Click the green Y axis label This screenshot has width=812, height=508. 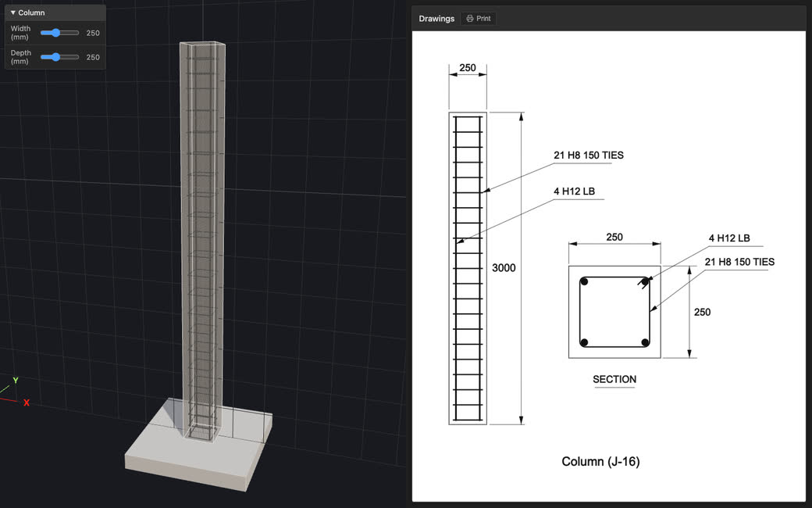click(x=16, y=381)
